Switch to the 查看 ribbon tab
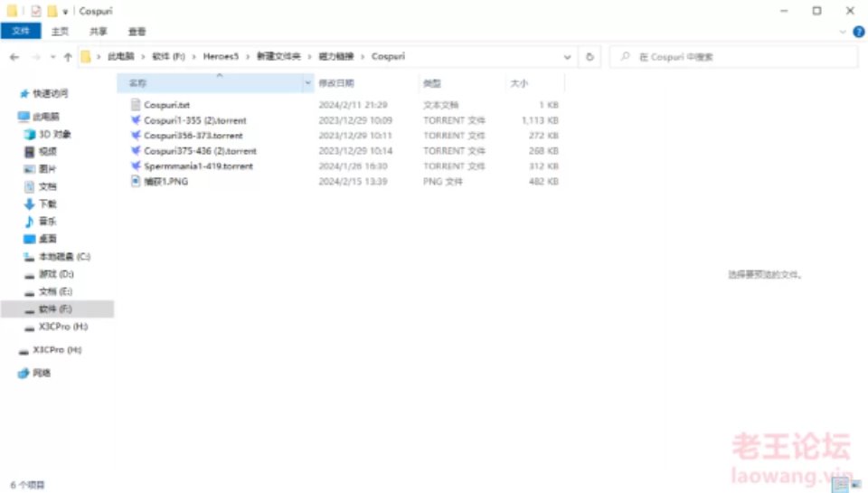This screenshot has width=868, height=493. click(x=137, y=32)
